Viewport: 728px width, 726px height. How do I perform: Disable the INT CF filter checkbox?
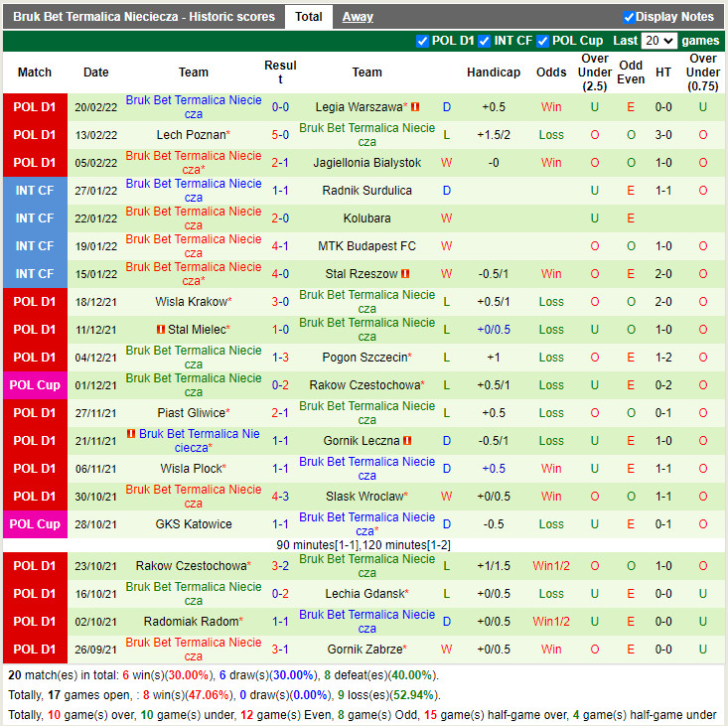[x=485, y=41]
